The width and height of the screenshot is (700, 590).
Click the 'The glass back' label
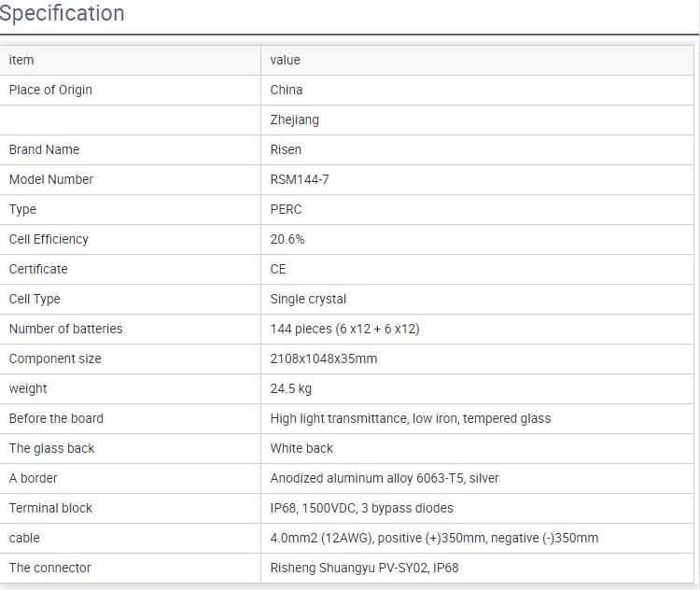click(x=51, y=449)
